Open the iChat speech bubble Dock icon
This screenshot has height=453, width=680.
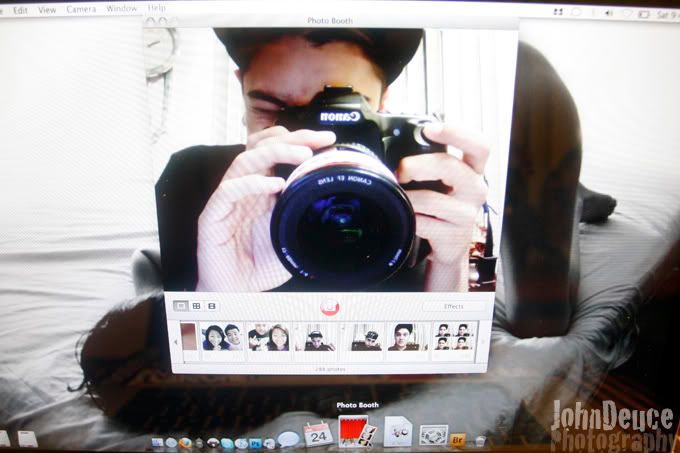pos(288,439)
